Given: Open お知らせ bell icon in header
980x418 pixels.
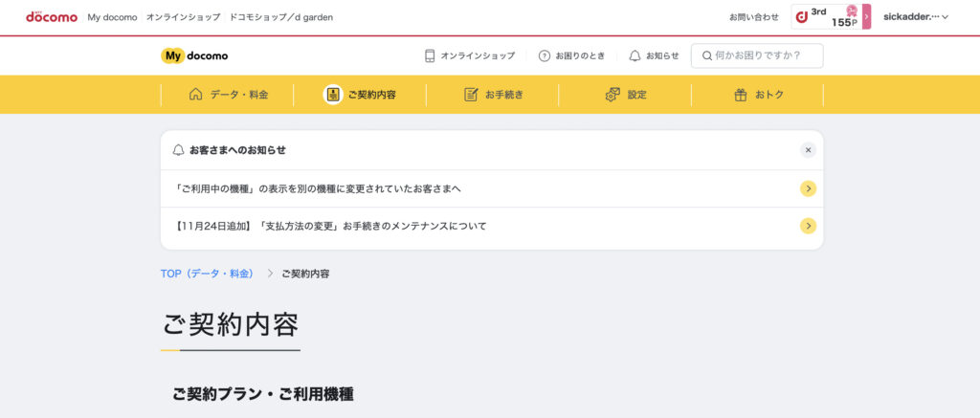Looking at the screenshot, I should [x=635, y=55].
